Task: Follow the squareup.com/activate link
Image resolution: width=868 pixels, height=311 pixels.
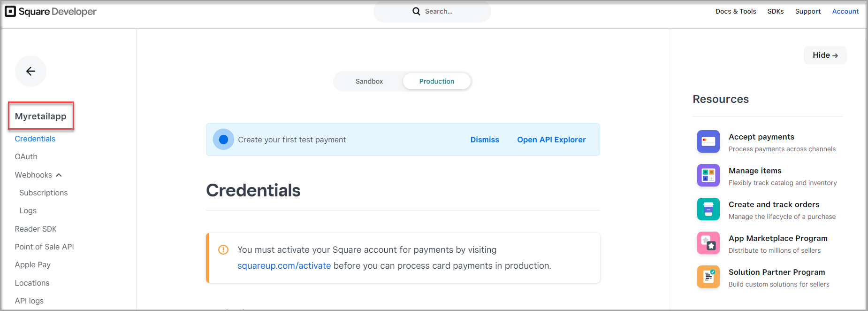Action: 284,266
